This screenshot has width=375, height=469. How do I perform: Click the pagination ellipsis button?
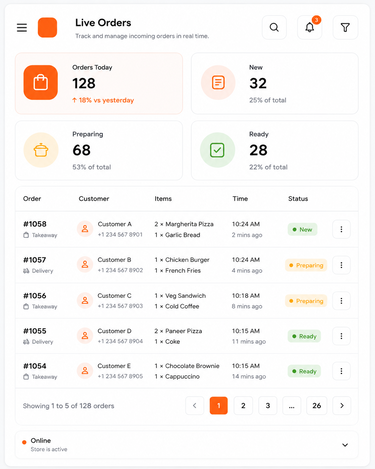tap(292, 406)
